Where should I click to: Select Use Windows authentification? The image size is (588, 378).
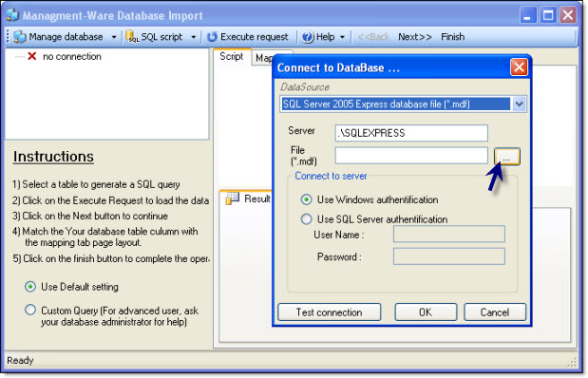[307, 199]
